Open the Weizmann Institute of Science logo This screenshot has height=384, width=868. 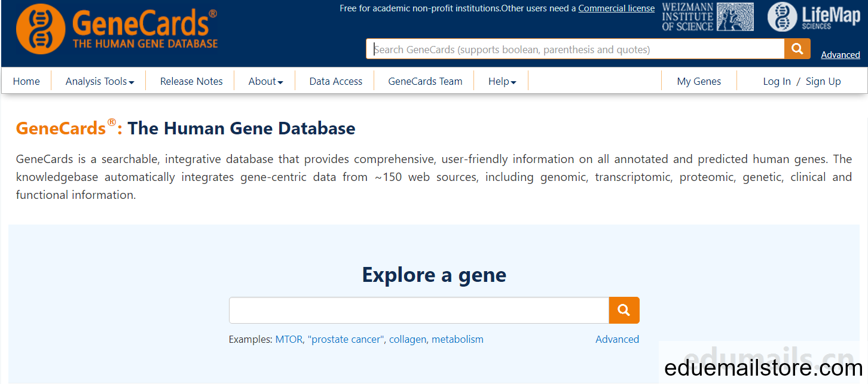click(708, 17)
